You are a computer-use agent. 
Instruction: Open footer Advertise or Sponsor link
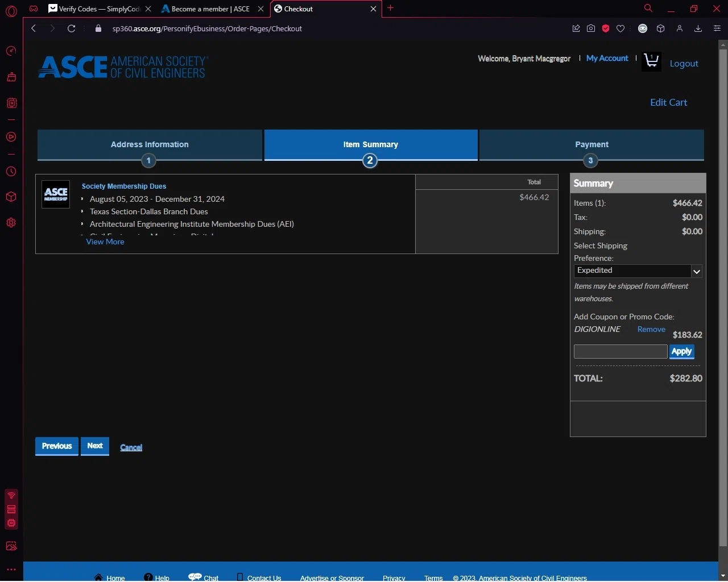click(332, 579)
